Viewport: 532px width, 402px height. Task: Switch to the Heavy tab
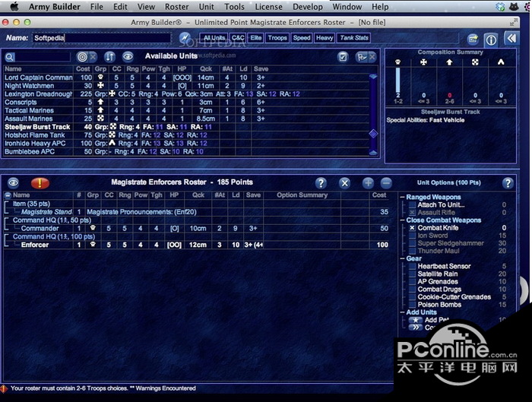(x=325, y=38)
